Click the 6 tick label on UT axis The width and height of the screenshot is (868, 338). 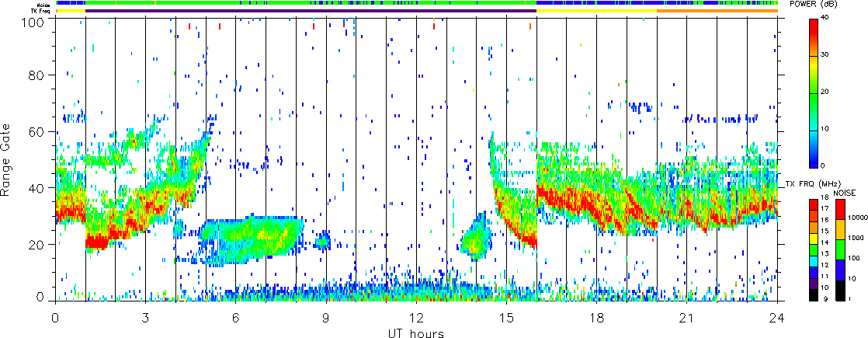(x=236, y=318)
